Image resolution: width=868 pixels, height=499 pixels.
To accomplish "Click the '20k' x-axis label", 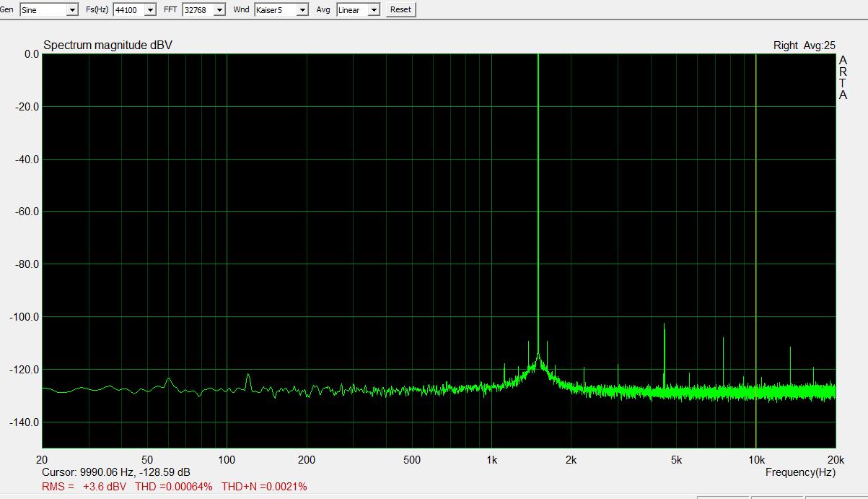I will (x=836, y=460).
